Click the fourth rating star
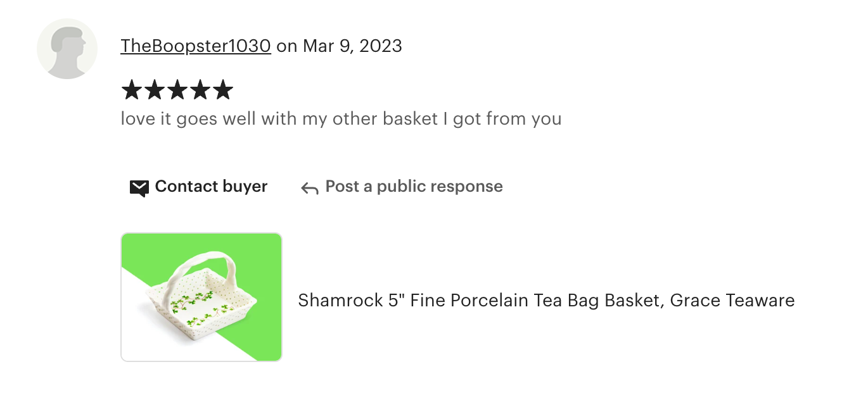Image resolution: width=868 pixels, height=419 pixels. click(200, 90)
